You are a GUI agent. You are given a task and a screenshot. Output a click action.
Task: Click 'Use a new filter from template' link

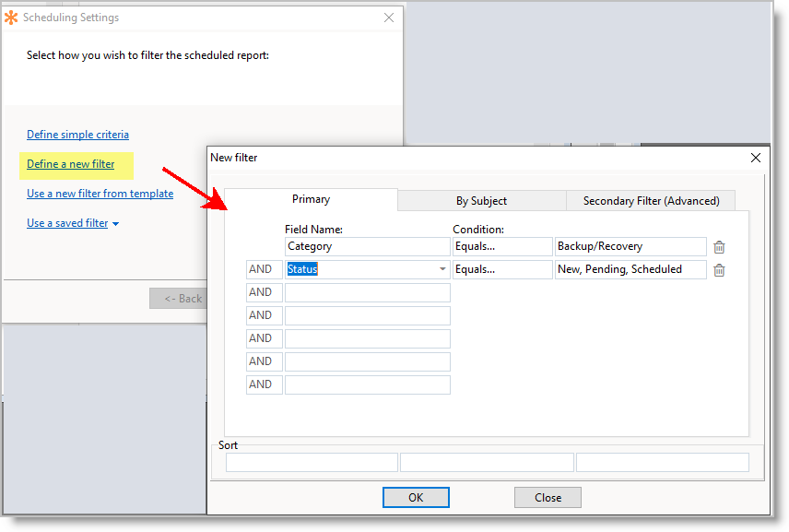point(100,194)
